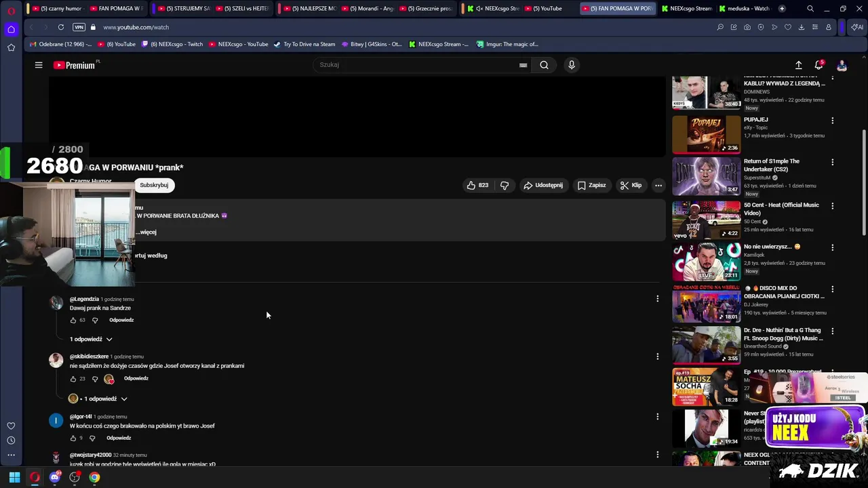
Task: Like @igor-t4l's comment
Action: pyautogui.click(x=73, y=438)
